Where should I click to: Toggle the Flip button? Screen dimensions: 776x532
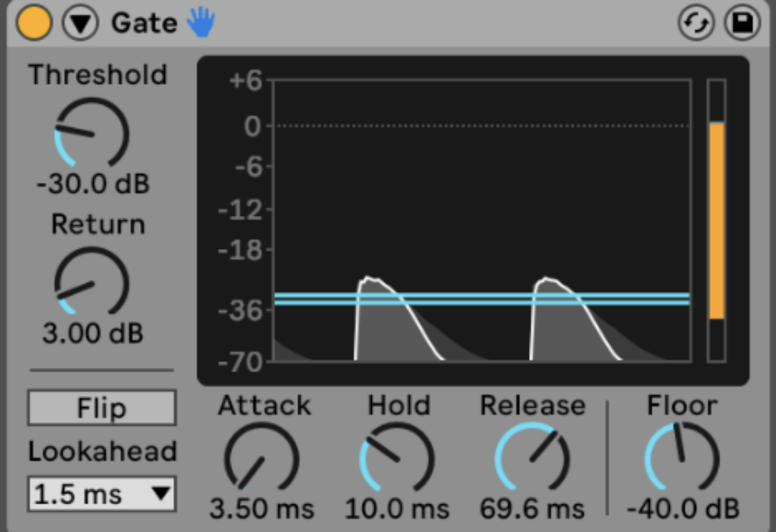pyautogui.click(x=101, y=408)
